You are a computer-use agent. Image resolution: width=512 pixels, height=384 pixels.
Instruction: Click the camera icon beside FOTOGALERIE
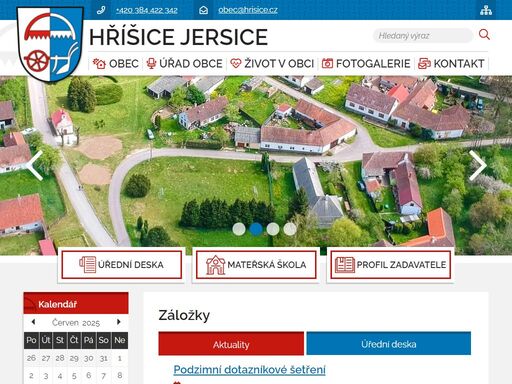point(327,63)
